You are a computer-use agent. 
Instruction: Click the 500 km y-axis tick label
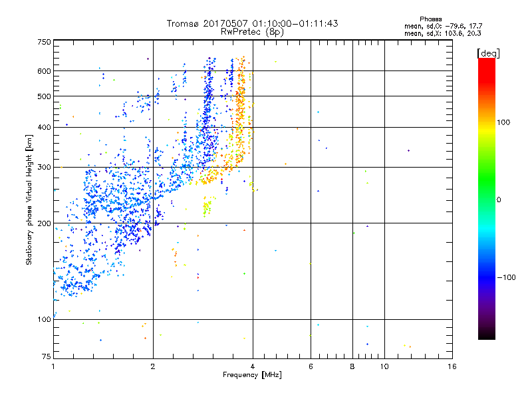(44, 96)
